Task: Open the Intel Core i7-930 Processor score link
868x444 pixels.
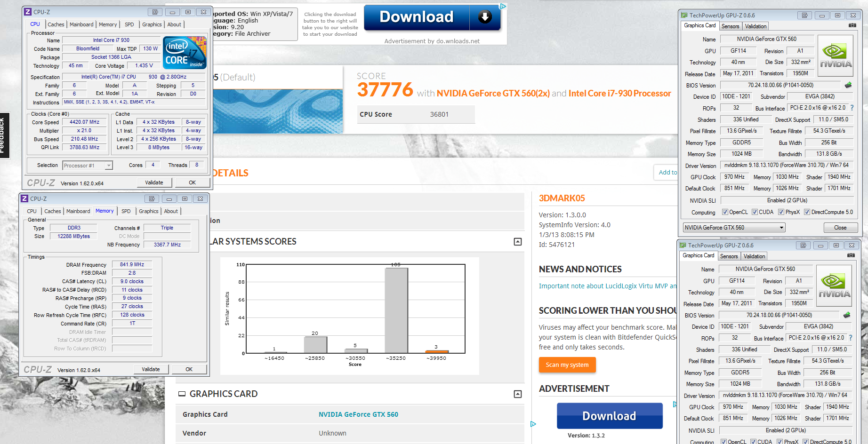Action: coord(619,94)
